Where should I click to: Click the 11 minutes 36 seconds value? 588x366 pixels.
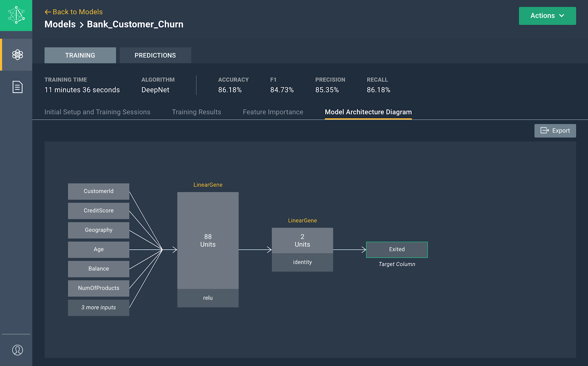[82, 90]
